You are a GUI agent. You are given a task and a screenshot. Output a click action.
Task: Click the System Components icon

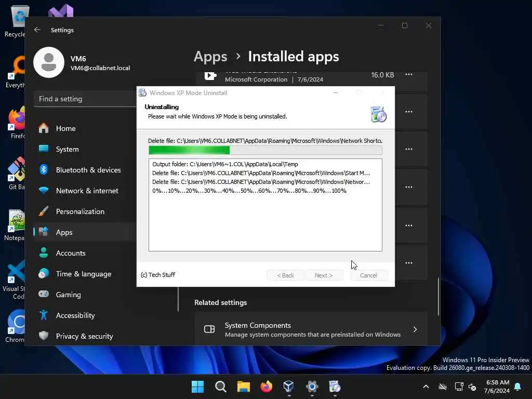click(209, 329)
